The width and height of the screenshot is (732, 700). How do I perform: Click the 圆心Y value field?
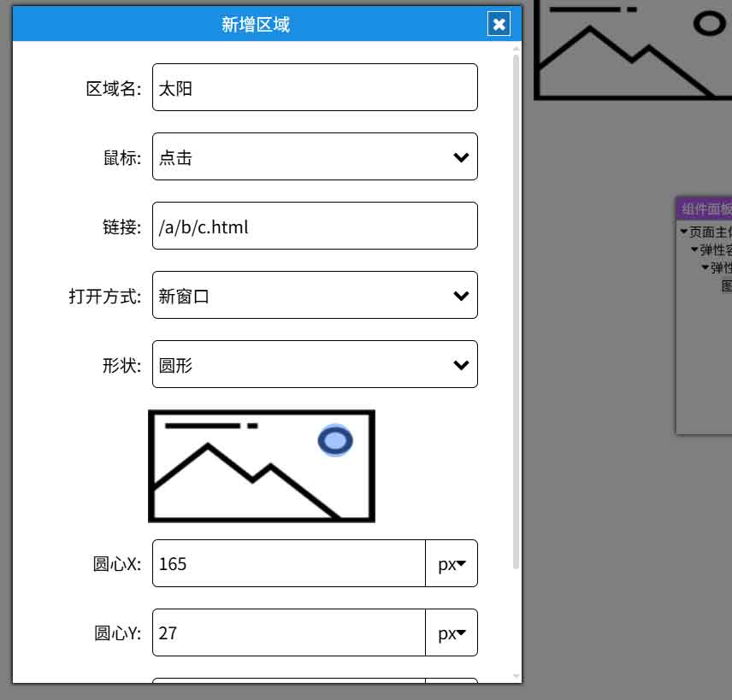pyautogui.click(x=288, y=632)
